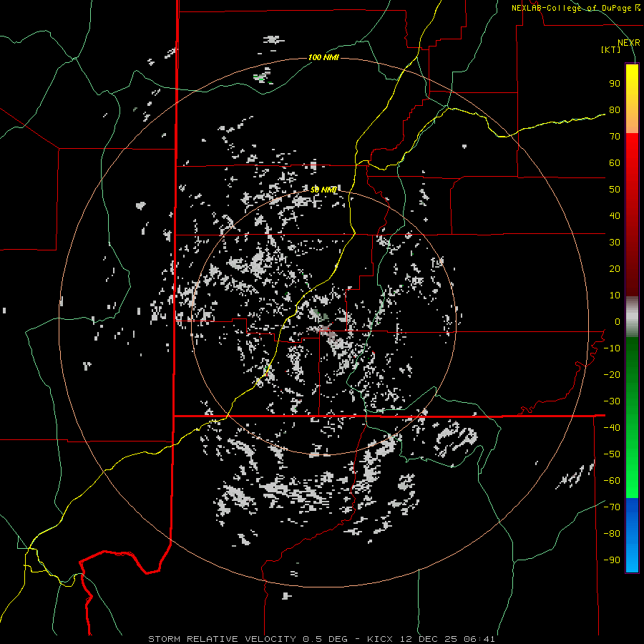Click the yellow-orange segment of the velocity color bar
644x644 pixels.
tap(632, 99)
